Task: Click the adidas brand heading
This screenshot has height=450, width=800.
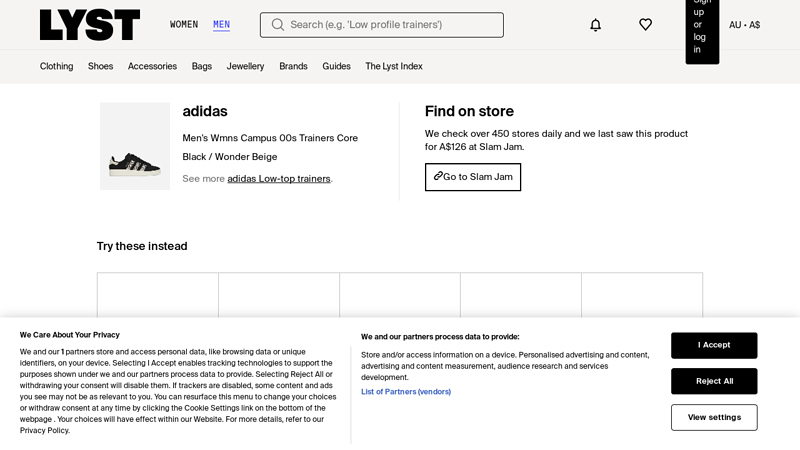Action: point(205,111)
